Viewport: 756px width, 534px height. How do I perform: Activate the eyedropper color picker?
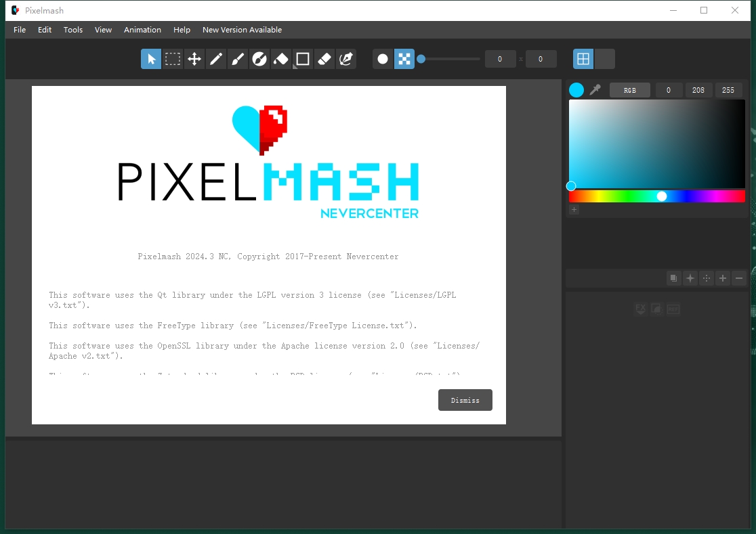click(x=595, y=89)
